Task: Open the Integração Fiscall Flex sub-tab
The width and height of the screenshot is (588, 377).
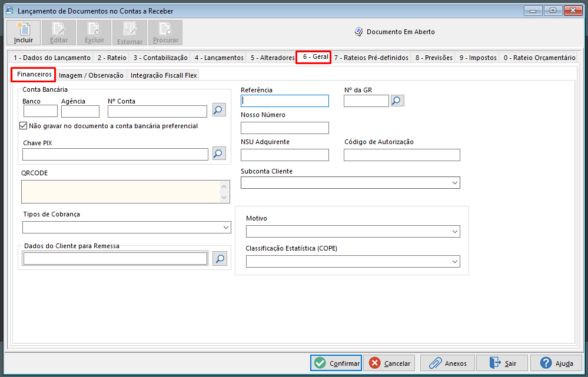Action: [163, 75]
